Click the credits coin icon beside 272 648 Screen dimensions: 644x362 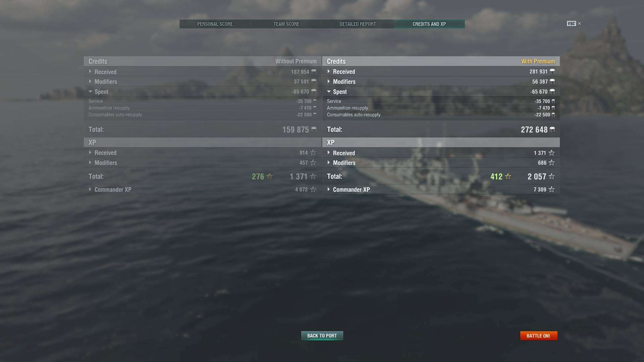click(552, 129)
